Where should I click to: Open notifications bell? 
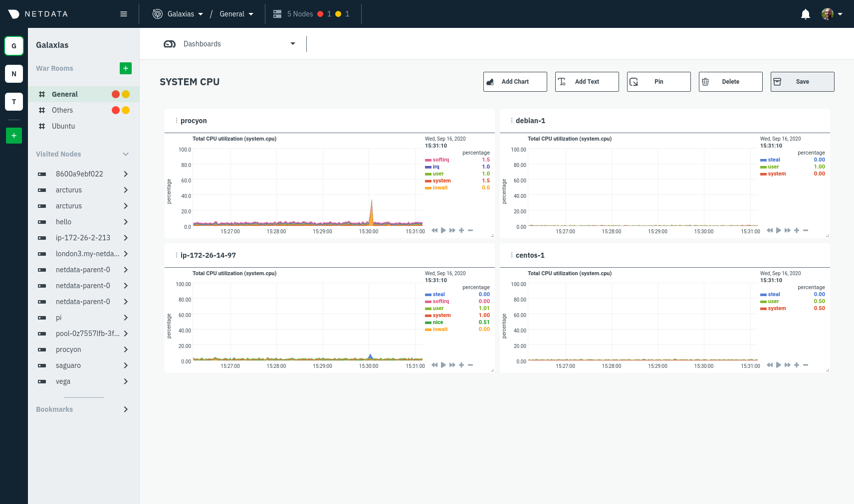[x=805, y=14]
